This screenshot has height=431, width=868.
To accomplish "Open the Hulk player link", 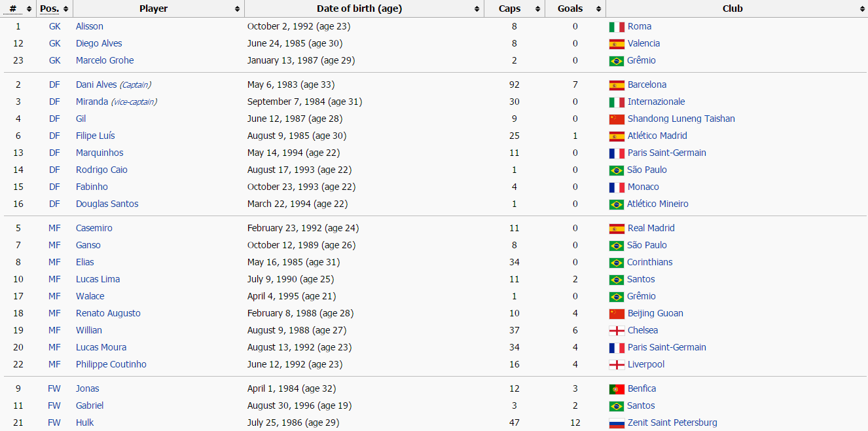I will click(x=84, y=423).
